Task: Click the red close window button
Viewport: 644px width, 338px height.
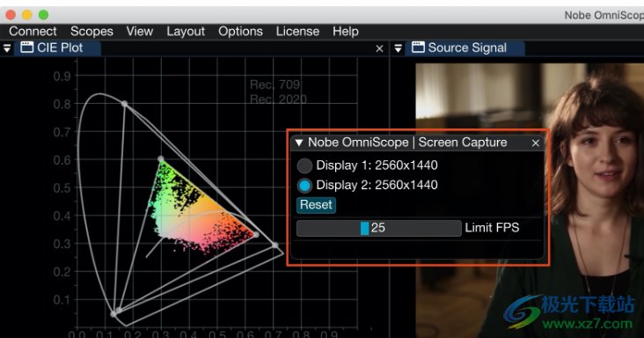Action: [11, 15]
